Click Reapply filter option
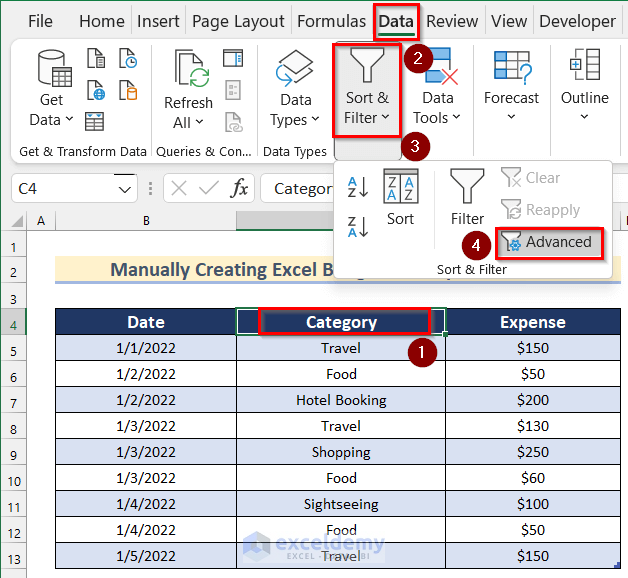This screenshot has height=578, width=628. pyautogui.click(x=540, y=210)
